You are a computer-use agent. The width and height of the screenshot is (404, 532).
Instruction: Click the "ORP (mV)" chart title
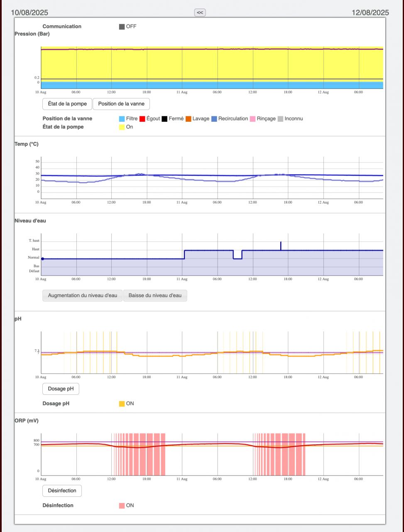(27, 421)
